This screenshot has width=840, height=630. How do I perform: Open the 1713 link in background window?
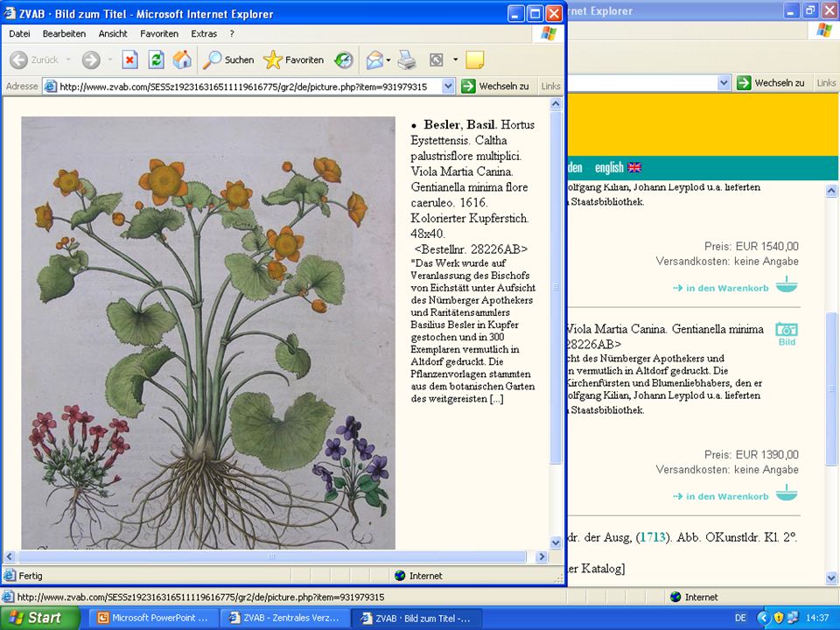click(653, 537)
